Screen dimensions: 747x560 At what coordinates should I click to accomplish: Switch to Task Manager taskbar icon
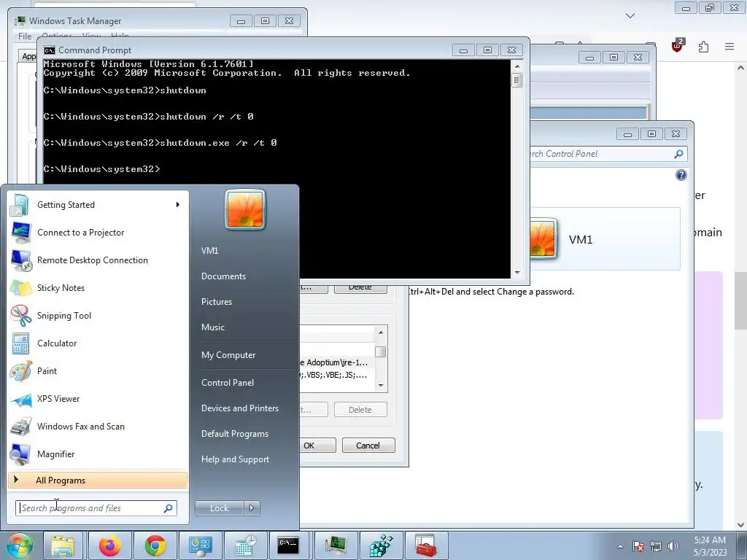click(336, 545)
